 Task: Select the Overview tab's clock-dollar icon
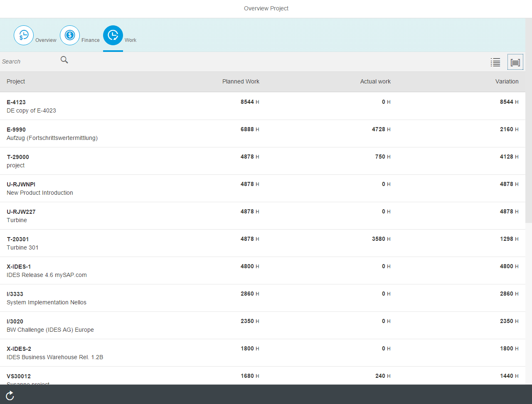(x=24, y=35)
